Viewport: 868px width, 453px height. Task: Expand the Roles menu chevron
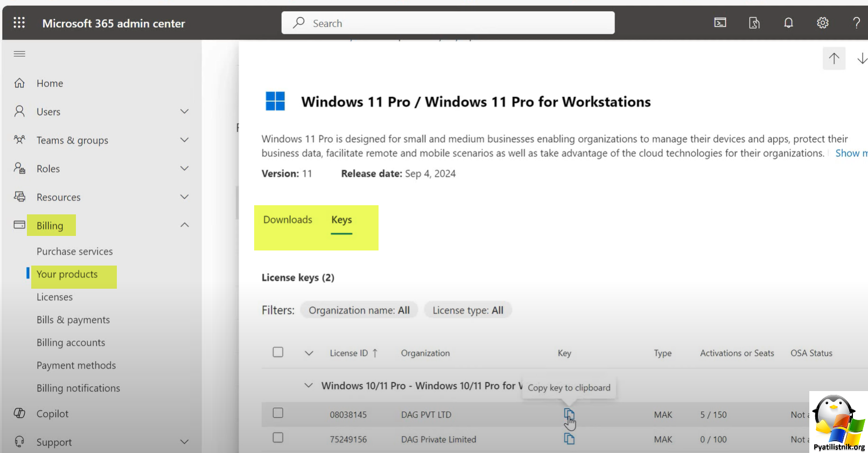click(x=184, y=169)
